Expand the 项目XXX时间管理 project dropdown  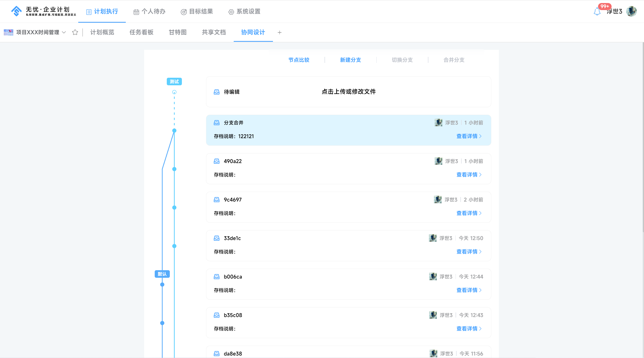point(64,32)
